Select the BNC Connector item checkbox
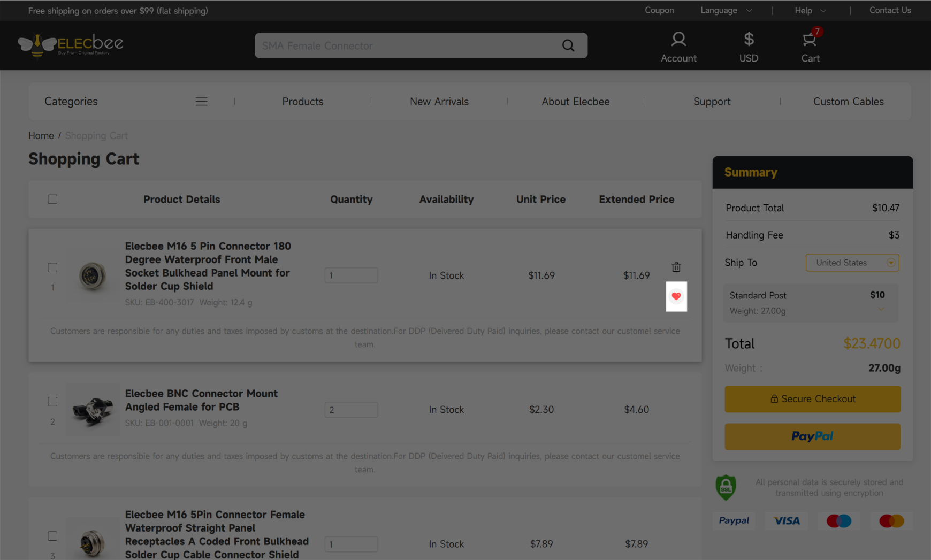This screenshot has height=560, width=931. coord(52,402)
